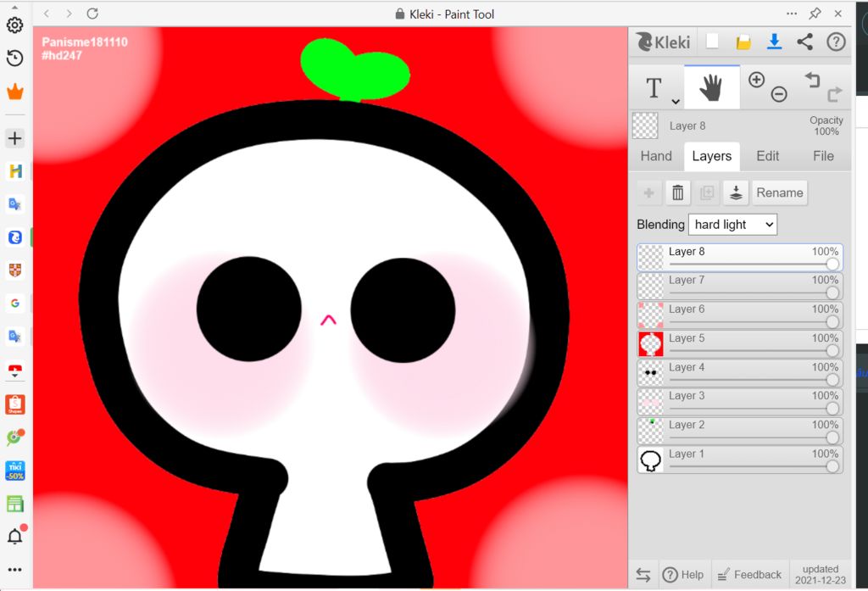Viewport: 868px width, 591px height.
Task: Click the current layer preview above tabs
Action: 645,125
